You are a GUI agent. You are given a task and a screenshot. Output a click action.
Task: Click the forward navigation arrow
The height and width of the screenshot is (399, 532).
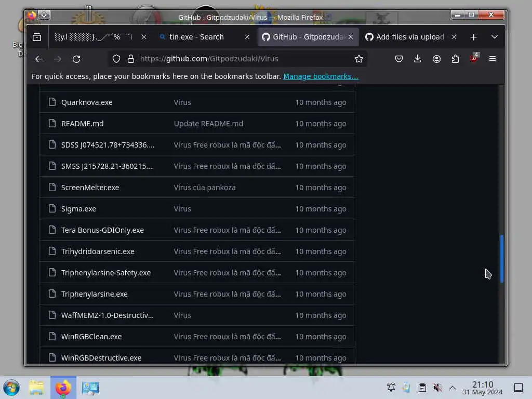tap(58, 59)
